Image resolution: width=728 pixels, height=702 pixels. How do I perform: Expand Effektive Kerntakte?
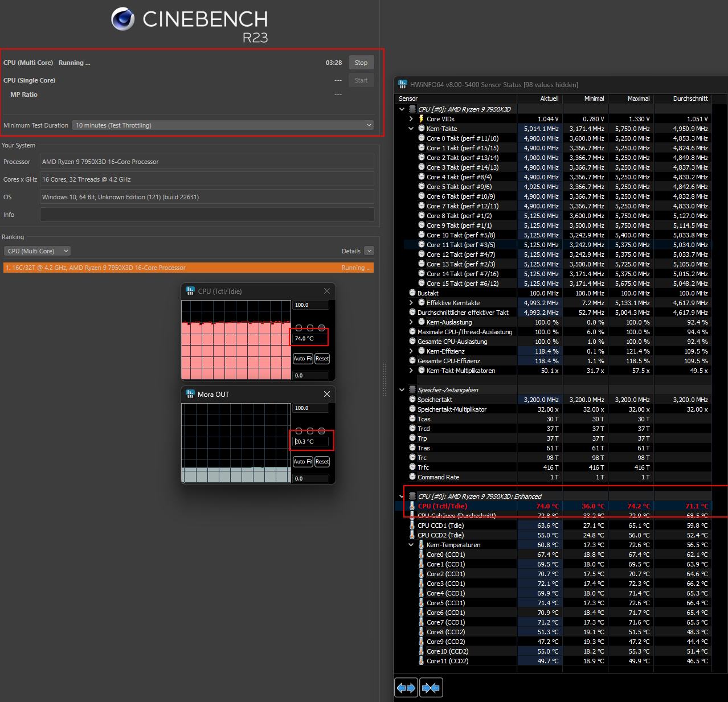(x=411, y=303)
